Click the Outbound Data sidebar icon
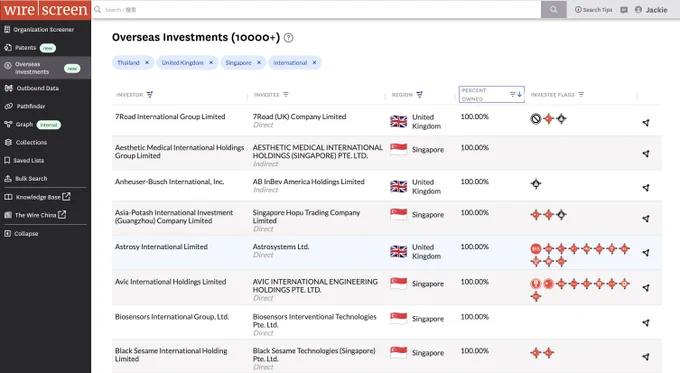Viewport: 680px width, 373px height. [x=8, y=88]
